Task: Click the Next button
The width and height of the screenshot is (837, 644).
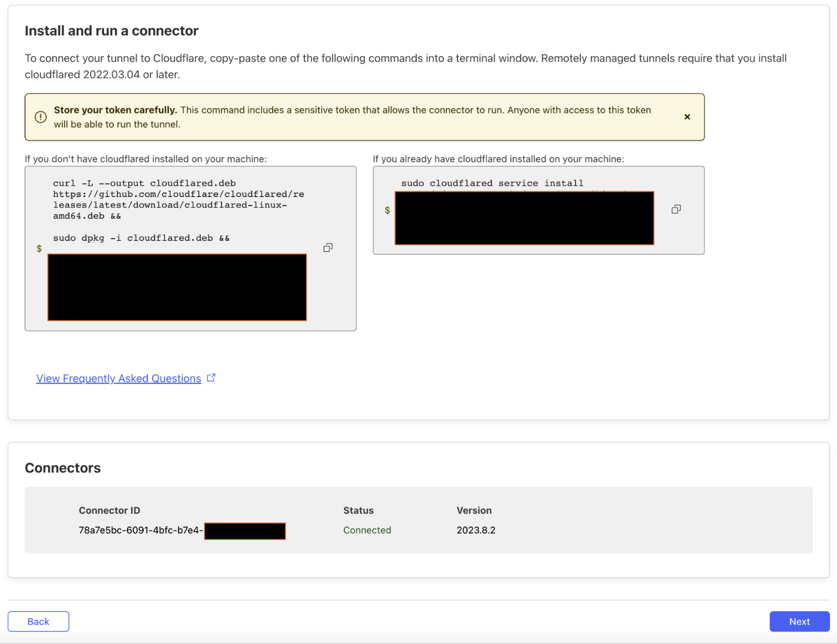Action: 799,621
